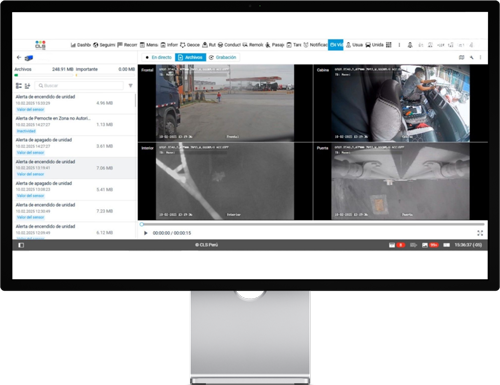The height and width of the screenshot is (385, 500).
Task: Select Alerta de encendido file 7.23 MB
Action: (x=74, y=211)
